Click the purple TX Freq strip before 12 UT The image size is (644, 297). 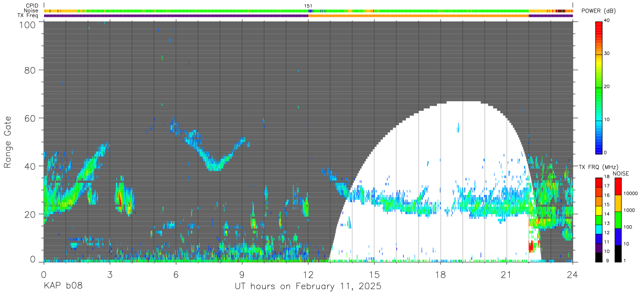tap(176, 16)
